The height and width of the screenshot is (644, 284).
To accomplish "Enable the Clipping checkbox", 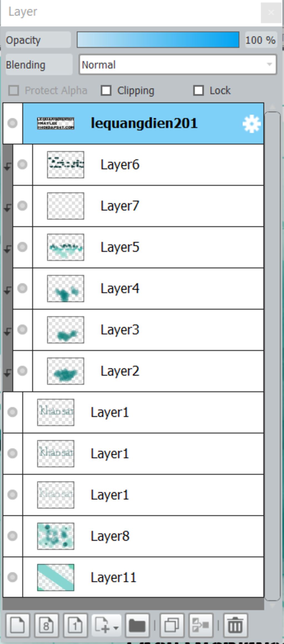I will [x=106, y=90].
